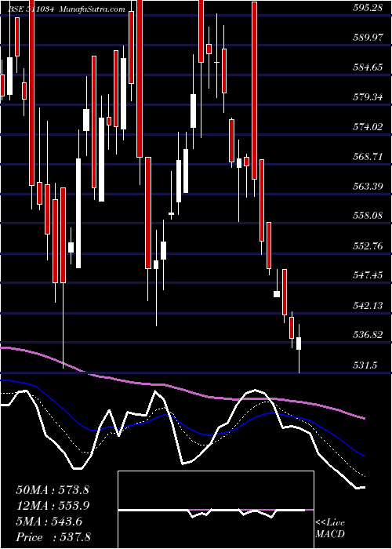Image resolution: width=392 pixels, height=549 pixels.
Task: Click the <<Live MACD label
Action: point(330,529)
